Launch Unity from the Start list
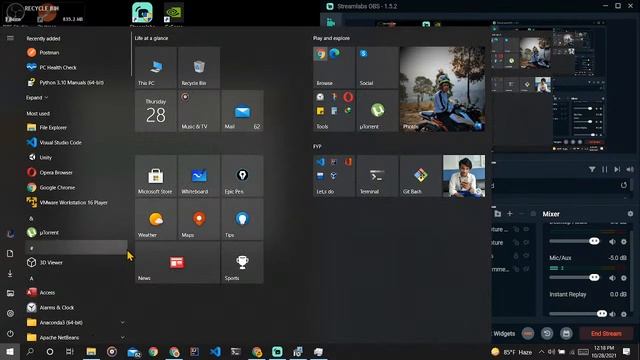 tap(76, 158)
